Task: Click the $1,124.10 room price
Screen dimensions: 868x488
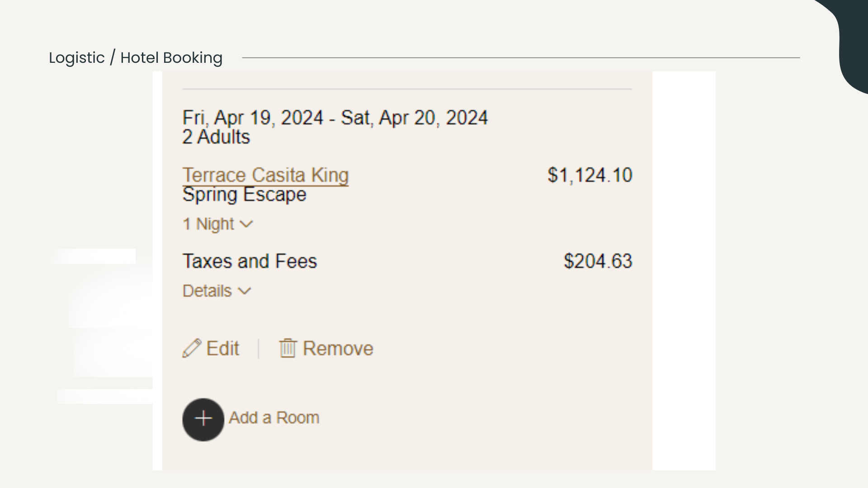Action: 590,175
